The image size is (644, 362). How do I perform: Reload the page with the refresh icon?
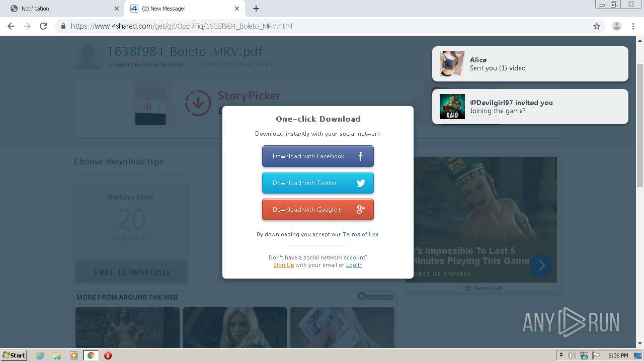(43, 26)
